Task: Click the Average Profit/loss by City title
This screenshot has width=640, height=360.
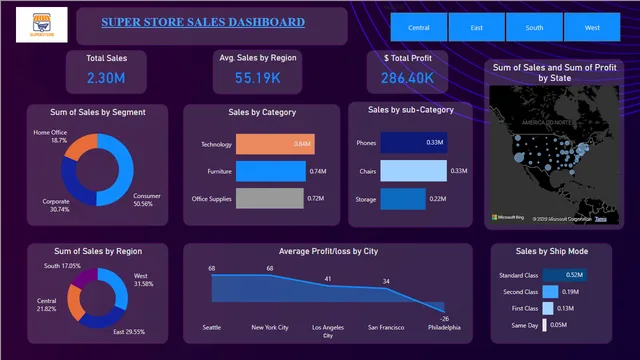Action: click(x=328, y=251)
